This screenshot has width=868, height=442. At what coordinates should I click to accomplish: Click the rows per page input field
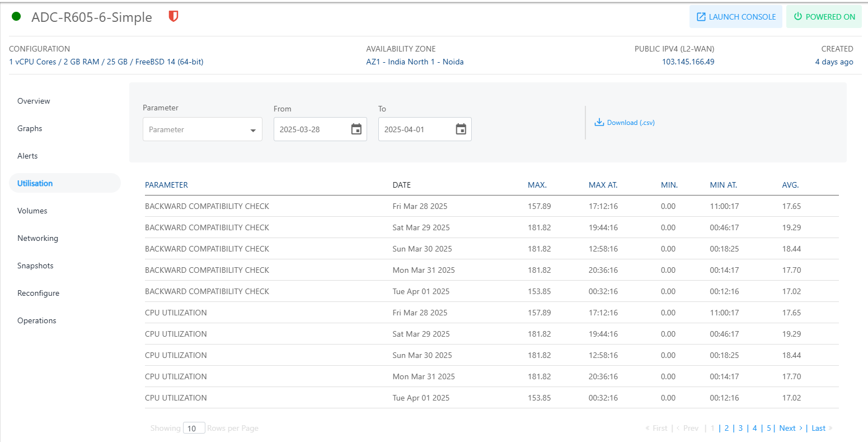click(194, 429)
